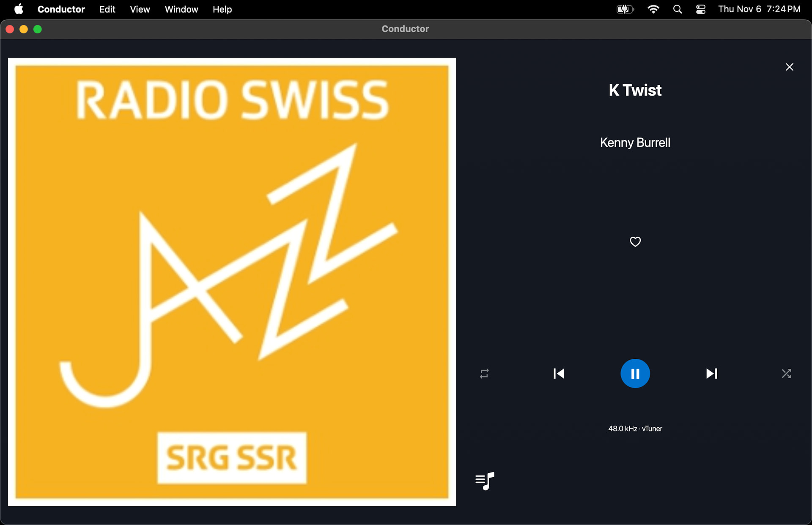Close the now playing view
This screenshot has width=812, height=525.
(x=789, y=67)
